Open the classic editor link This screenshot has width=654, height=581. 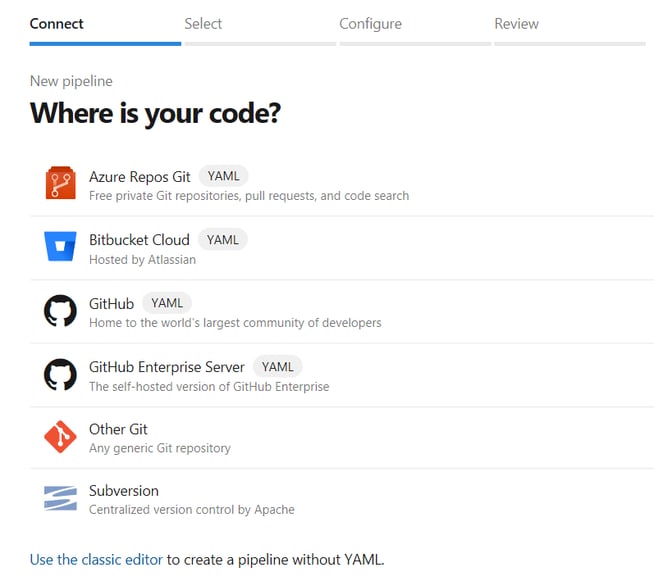(96, 559)
